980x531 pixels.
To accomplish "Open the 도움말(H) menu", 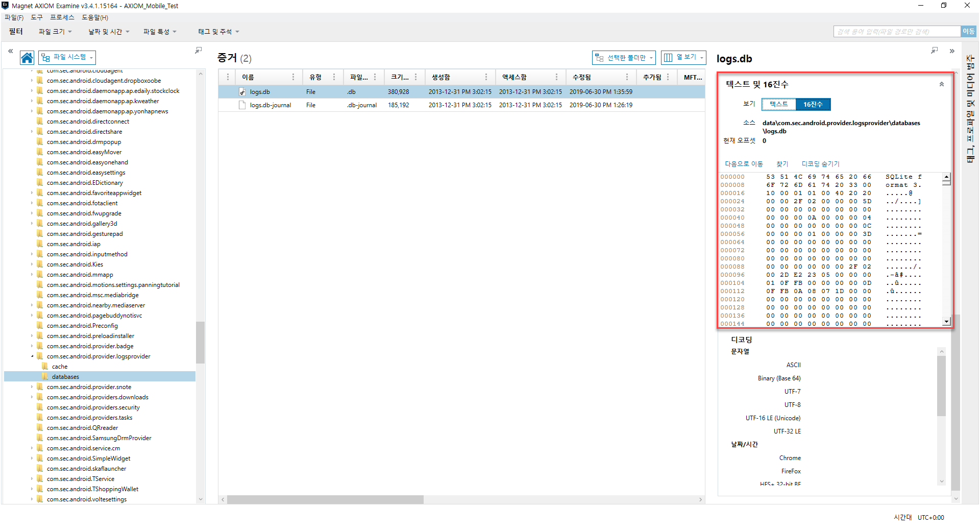I will coord(95,17).
